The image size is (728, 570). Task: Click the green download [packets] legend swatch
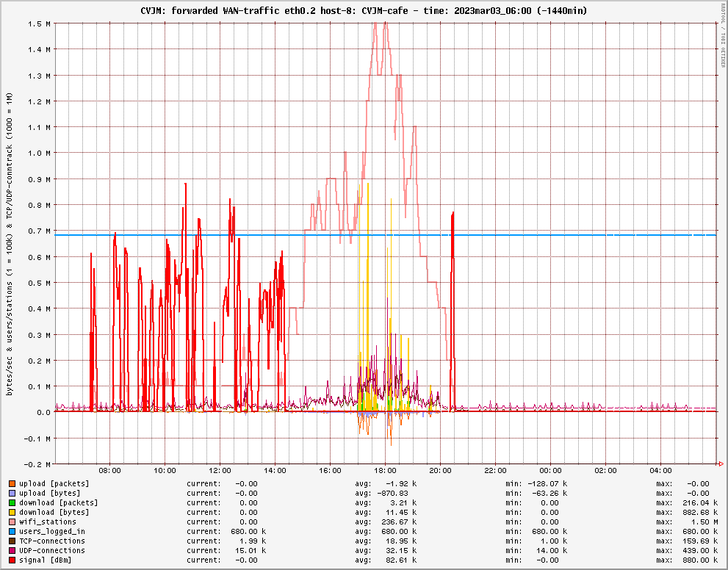pos(12,502)
